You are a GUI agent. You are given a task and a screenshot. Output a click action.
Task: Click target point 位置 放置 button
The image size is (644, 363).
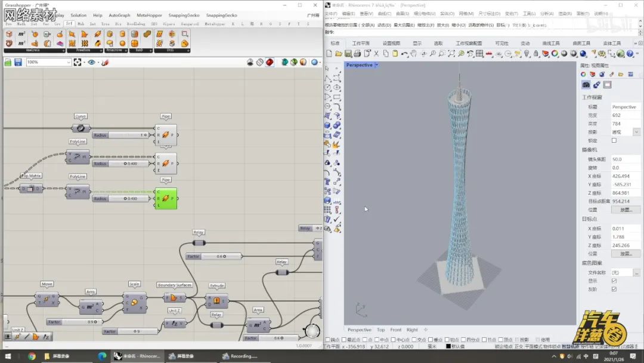coord(626,254)
